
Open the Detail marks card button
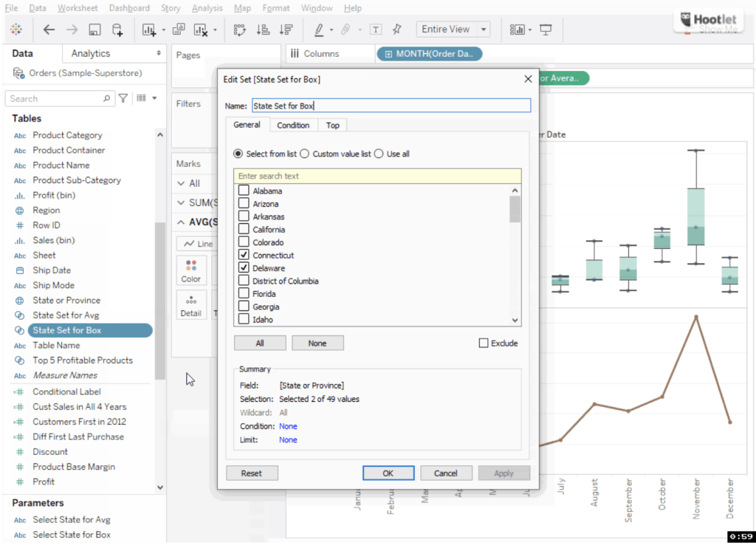point(190,305)
